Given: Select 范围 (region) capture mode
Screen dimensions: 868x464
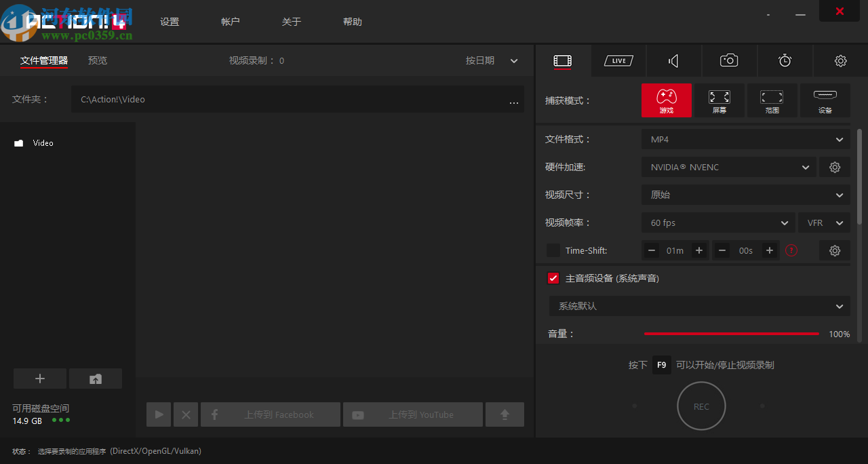Looking at the screenshot, I should click(772, 100).
